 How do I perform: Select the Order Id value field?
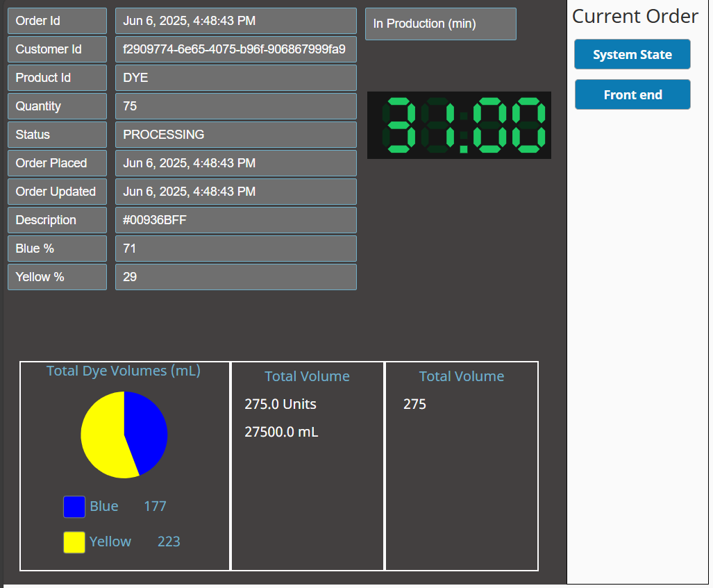[235, 21]
